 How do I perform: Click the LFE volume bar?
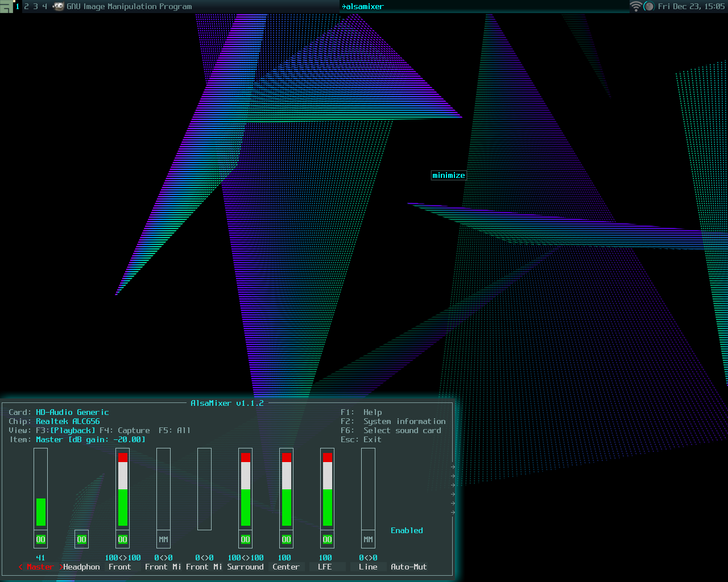pos(328,489)
